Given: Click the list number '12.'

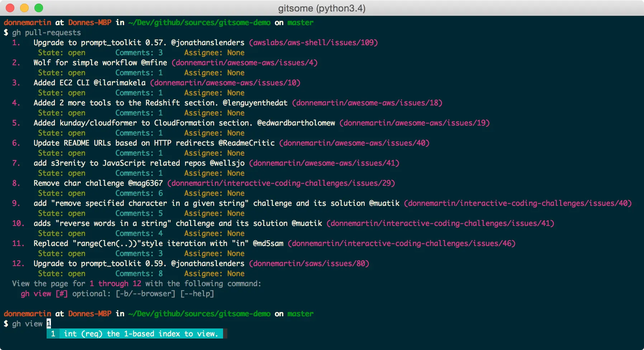Looking at the screenshot, I should [x=18, y=264].
